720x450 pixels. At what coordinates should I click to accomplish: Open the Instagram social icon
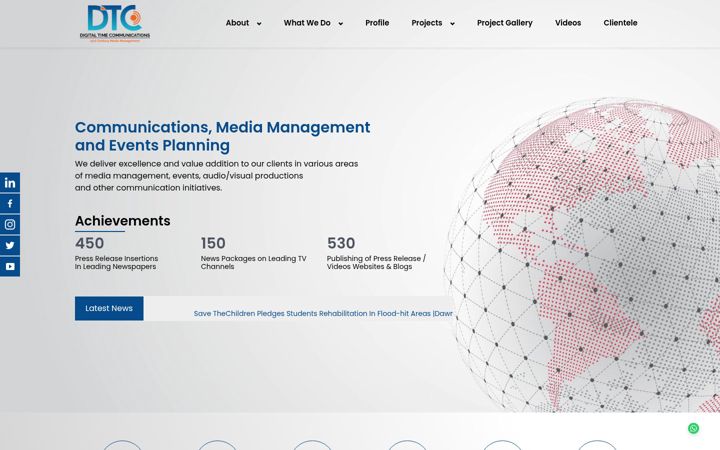[x=10, y=225]
